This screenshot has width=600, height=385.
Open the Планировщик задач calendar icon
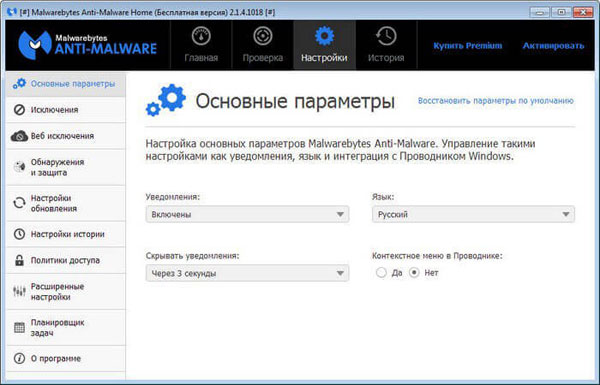tap(19, 328)
